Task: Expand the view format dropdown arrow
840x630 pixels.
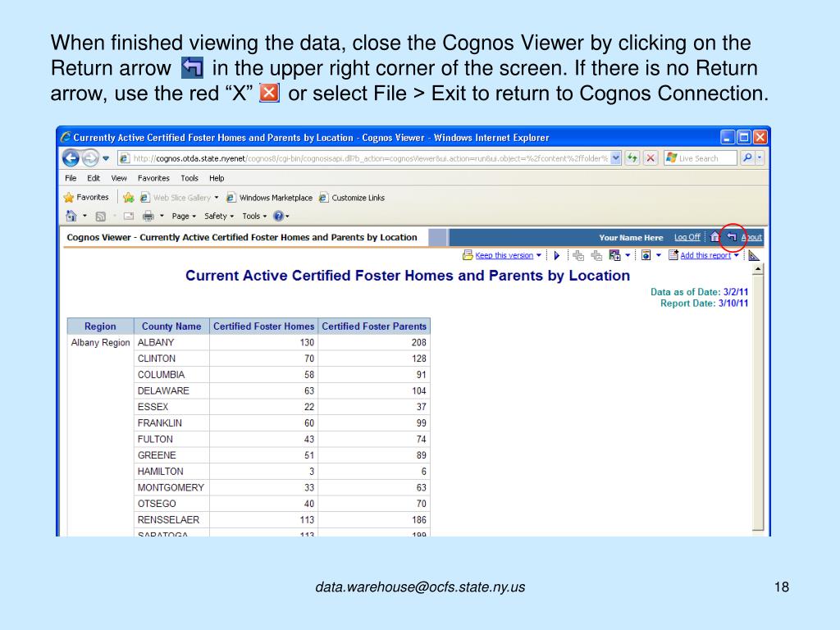Action: click(659, 256)
